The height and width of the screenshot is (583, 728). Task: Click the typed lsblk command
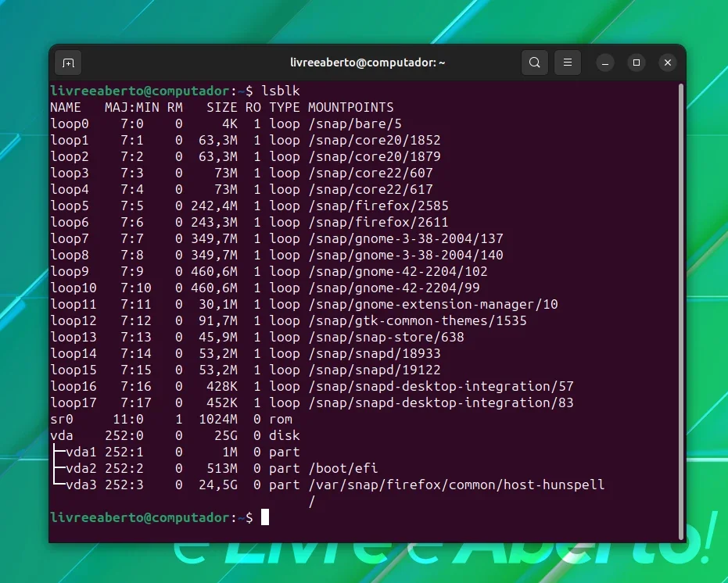click(281, 91)
